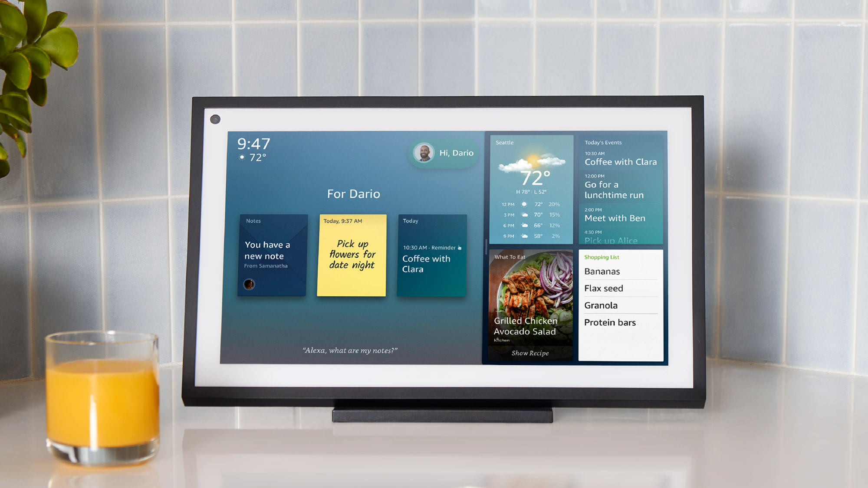The image size is (868, 488).
Task: Click the camera or device icon top-left
Action: pos(217,118)
